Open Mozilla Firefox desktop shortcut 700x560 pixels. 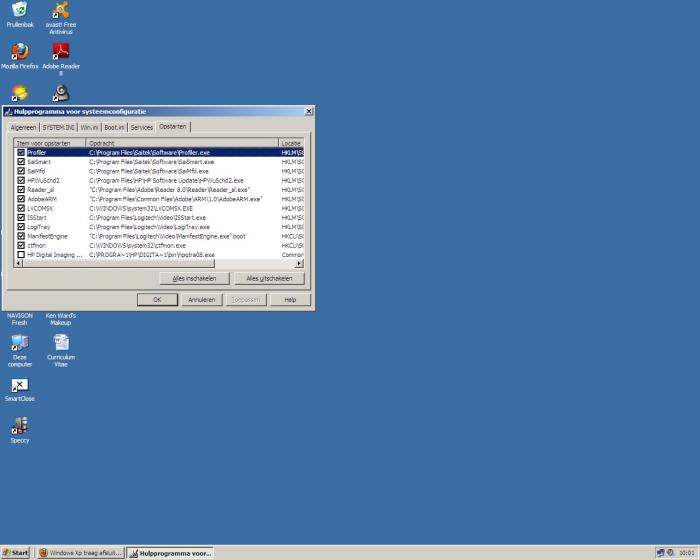coord(20,51)
